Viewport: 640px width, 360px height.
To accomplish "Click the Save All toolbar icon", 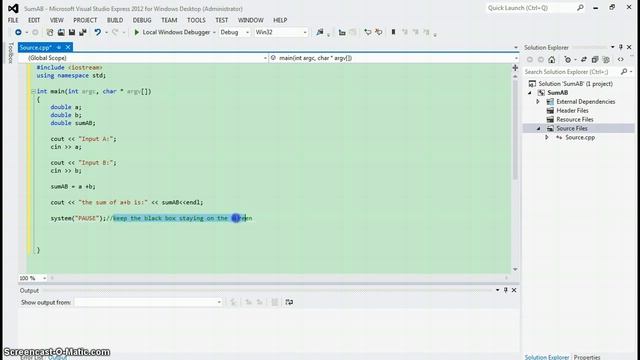I will tap(83, 32).
